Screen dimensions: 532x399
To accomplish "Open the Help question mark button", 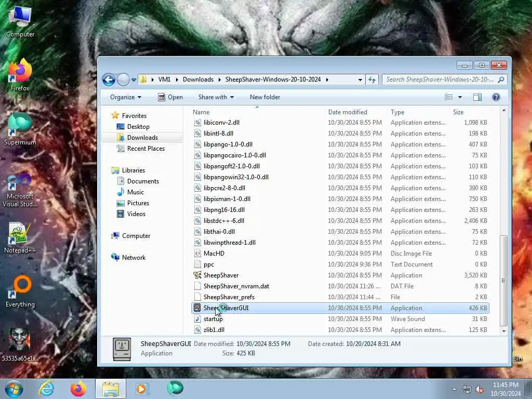I will [496, 97].
